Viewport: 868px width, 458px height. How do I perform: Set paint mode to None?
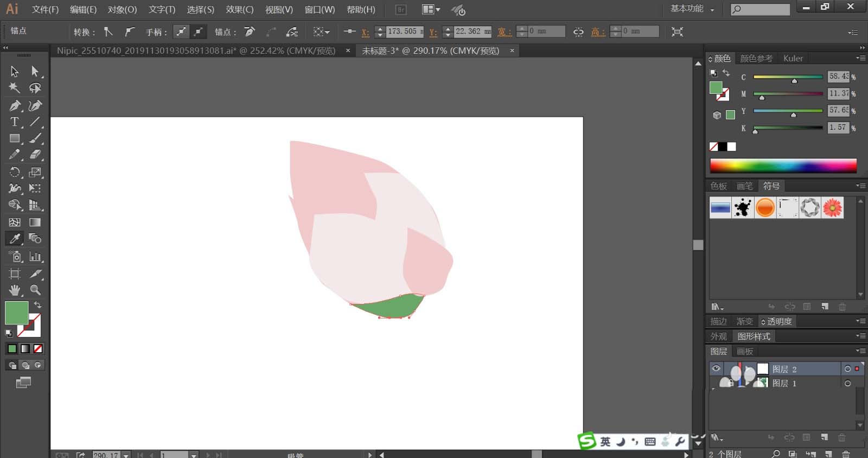point(38,348)
